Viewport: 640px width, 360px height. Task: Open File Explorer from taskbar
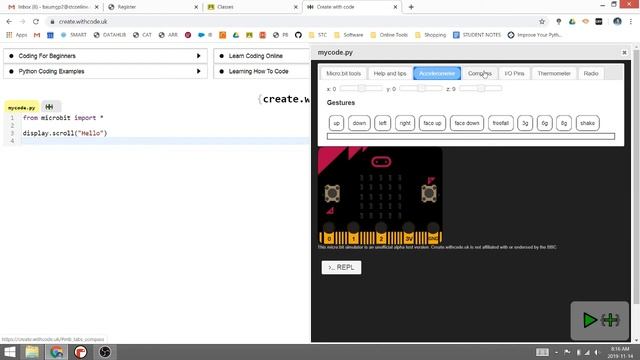point(32,352)
